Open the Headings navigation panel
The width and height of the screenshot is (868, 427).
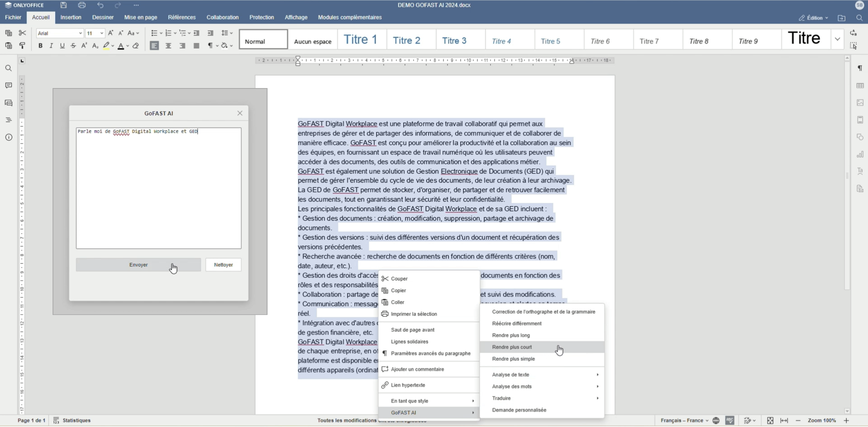pyautogui.click(x=9, y=120)
